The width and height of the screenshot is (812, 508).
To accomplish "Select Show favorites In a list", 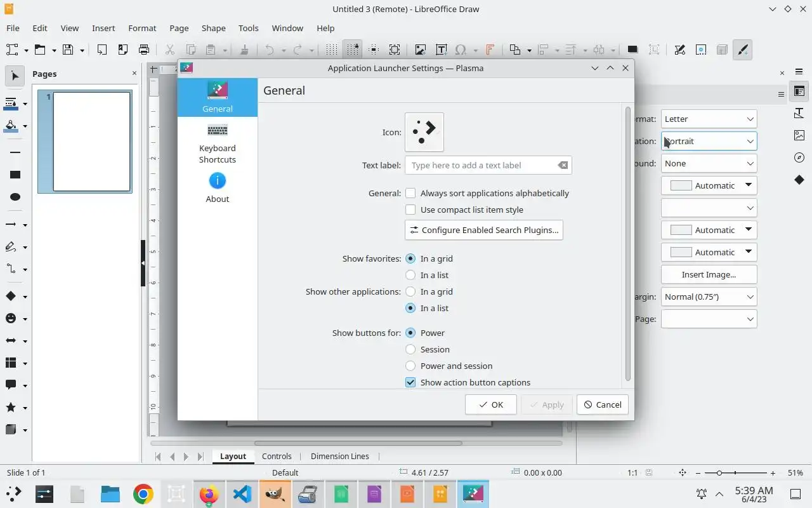I will (427, 275).
